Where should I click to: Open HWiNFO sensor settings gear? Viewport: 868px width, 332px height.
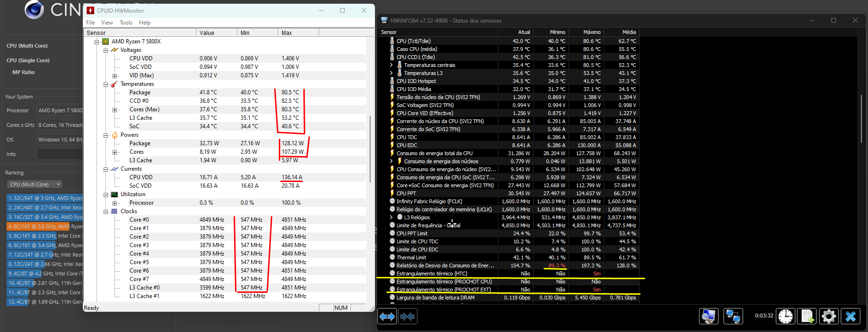pos(829,316)
